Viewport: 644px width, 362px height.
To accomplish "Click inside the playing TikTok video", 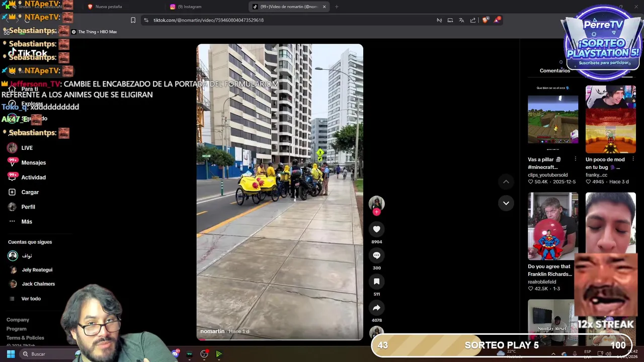I will (x=280, y=191).
